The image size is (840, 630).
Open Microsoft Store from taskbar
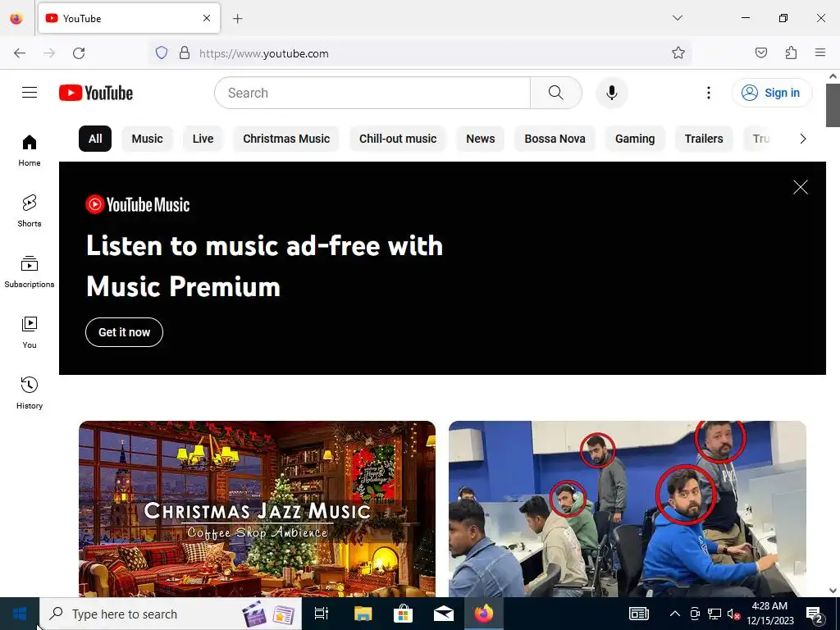coord(403,614)
